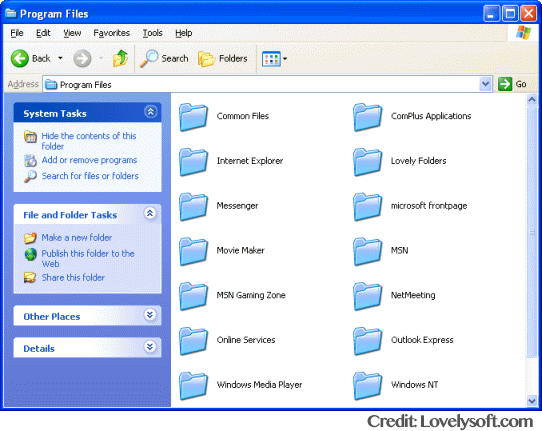The image size is (542, 431).
Task: Select the Internet Explorer folder icon
Action: pyautogui.click(x=194, y=162)
